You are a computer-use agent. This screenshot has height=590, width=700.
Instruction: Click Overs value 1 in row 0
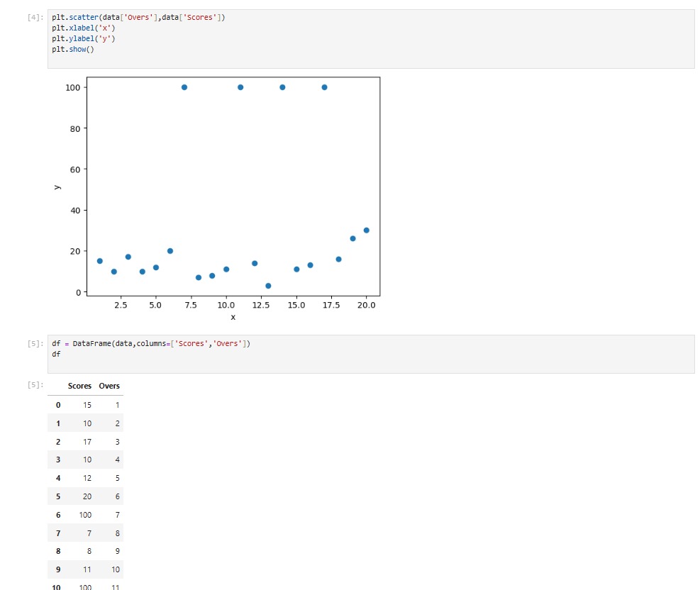[x=118, y=405]
